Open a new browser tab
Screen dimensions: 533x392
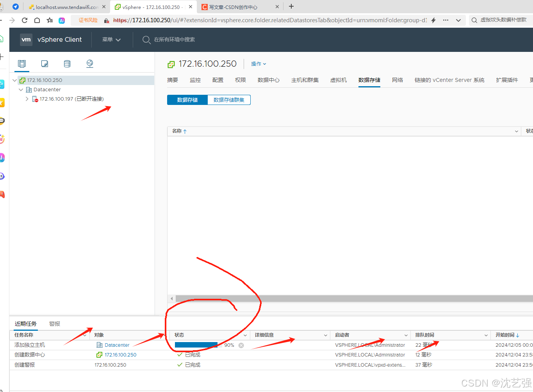point(291,6)
